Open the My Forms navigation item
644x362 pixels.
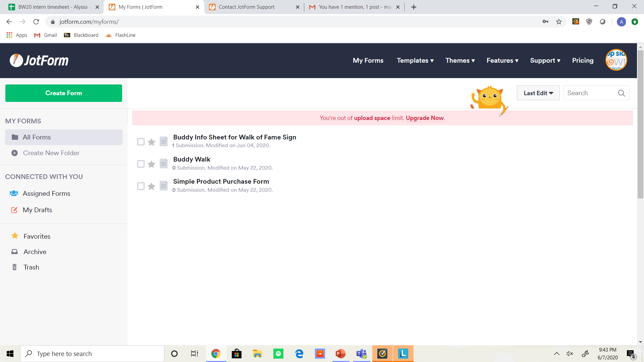tap(368, 60)
